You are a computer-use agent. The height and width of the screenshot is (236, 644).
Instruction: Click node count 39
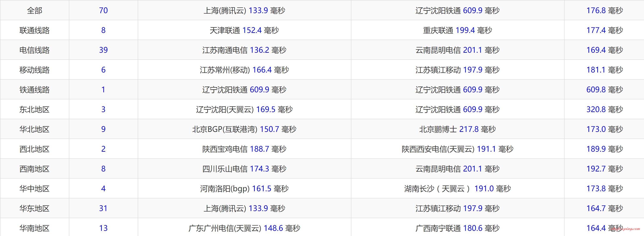[x=103, y=50]
